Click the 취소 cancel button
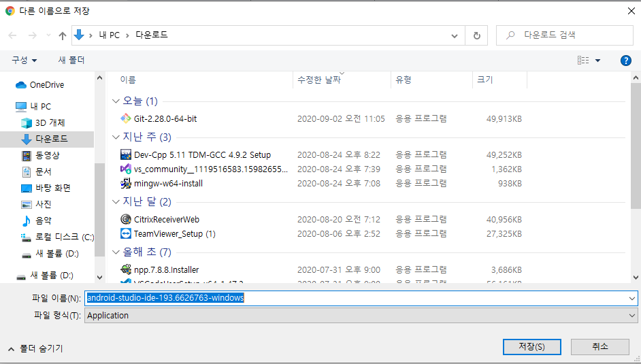 pyautogui.click(x=599, y=347)
